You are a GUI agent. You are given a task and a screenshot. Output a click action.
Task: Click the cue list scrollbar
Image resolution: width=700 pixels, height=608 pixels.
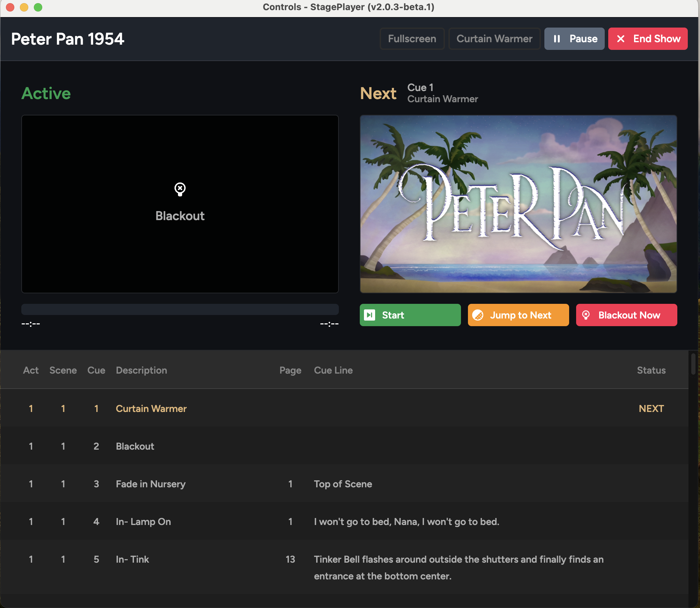(x=693, y=364)
